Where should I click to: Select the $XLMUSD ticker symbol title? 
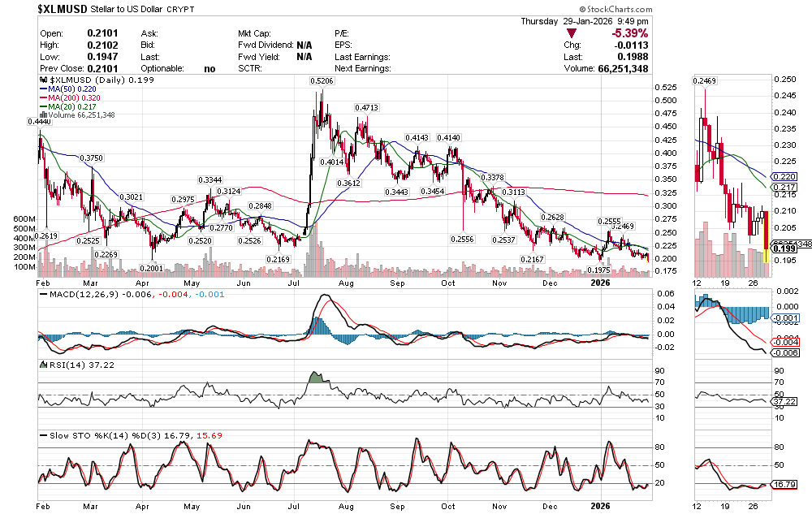pos(66,9)
